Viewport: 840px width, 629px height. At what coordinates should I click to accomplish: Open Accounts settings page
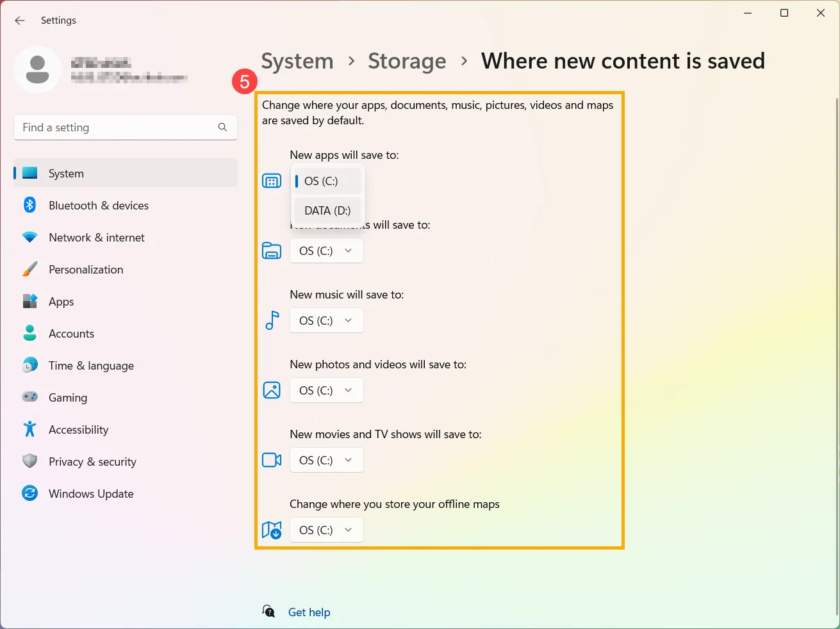pyautogui.click(x=126, y=333)
